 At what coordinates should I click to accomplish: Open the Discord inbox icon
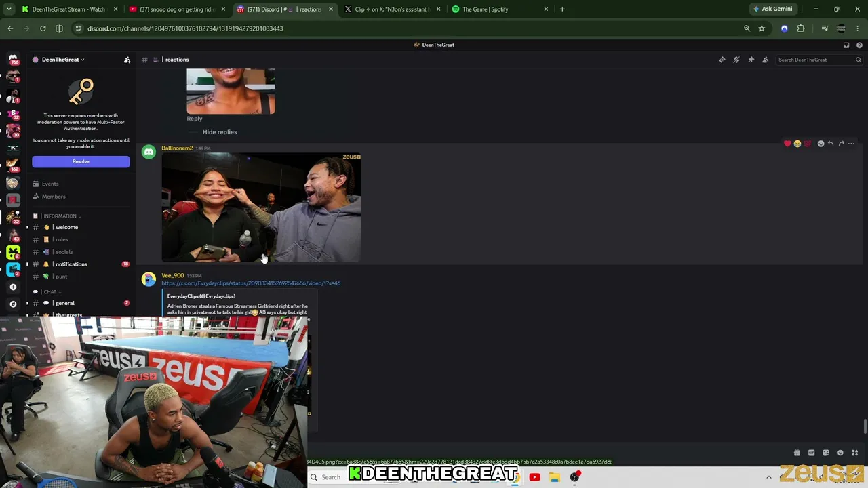pos(846,45)
